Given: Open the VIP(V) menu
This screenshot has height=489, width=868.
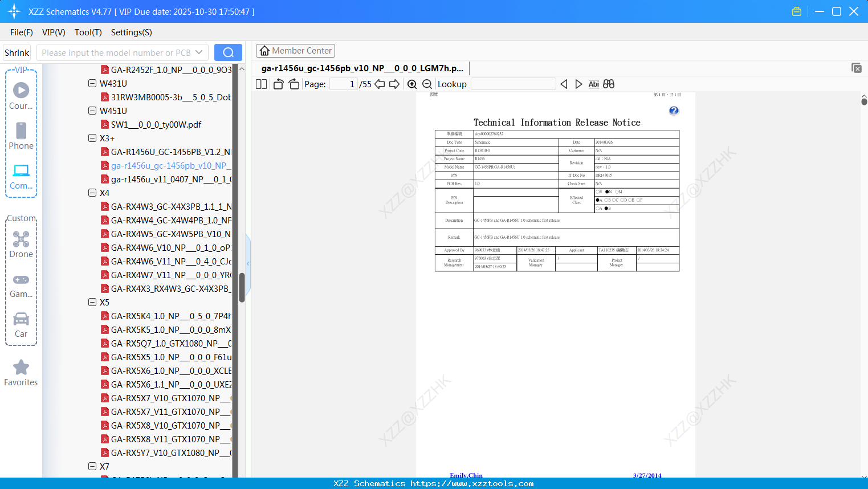Looking at the screenshot, I should 54,32.
